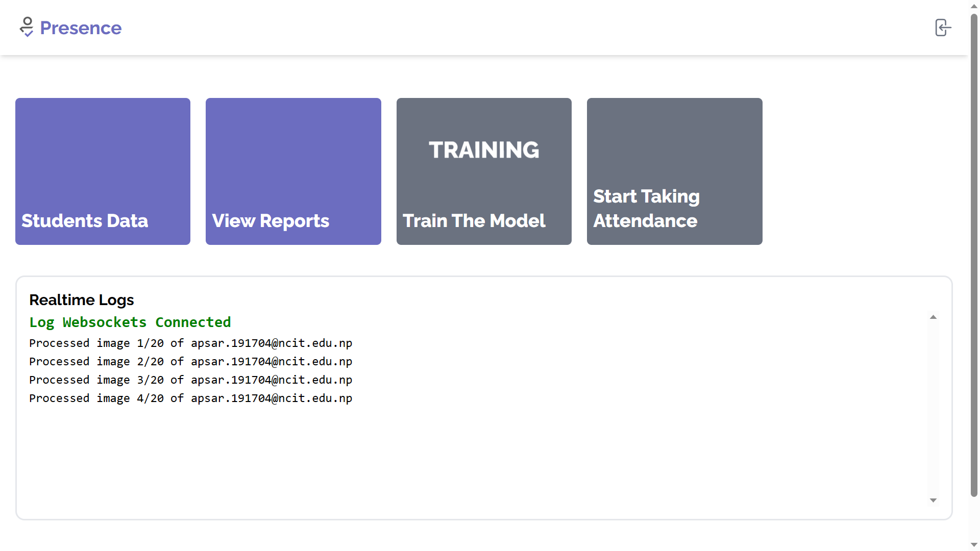
Task: Select the Processed image 3/20 log line
Action: point(190,380)
